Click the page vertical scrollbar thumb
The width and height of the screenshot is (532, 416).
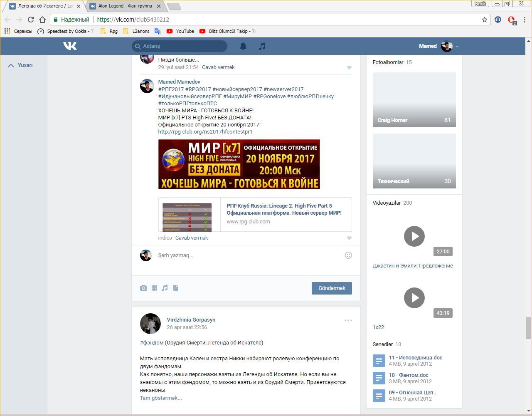click(x=529, y=328)
